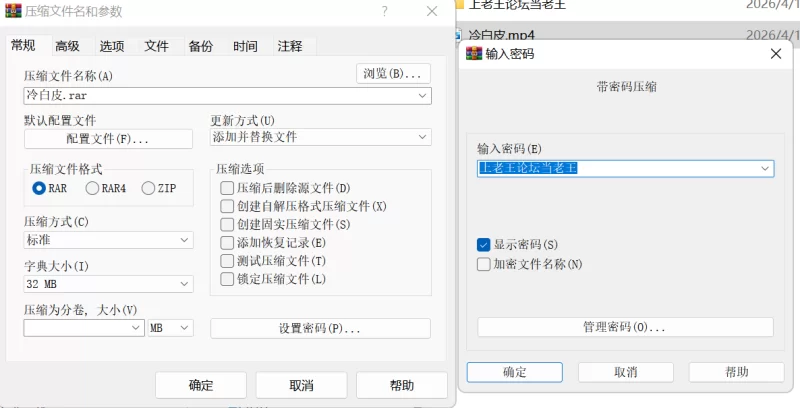
Task: Choose the RAR4 archive format
Action: [x=93, y=188]
